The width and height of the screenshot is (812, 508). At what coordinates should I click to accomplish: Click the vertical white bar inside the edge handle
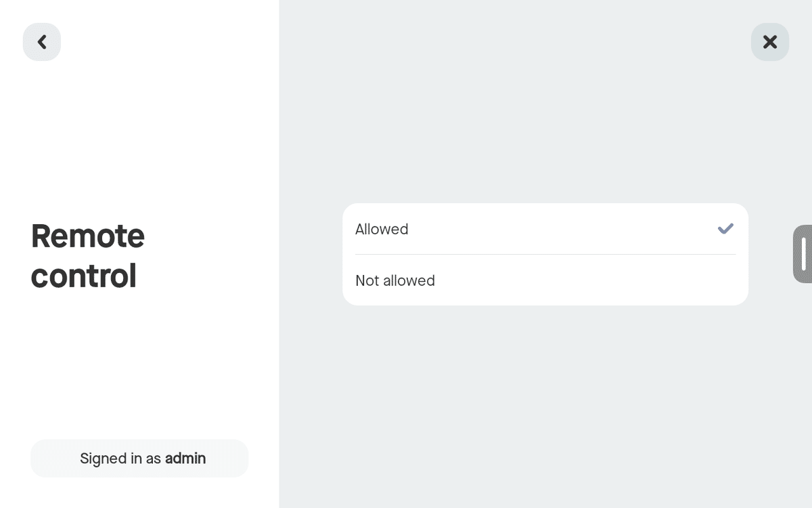click(x=804, y=254)
